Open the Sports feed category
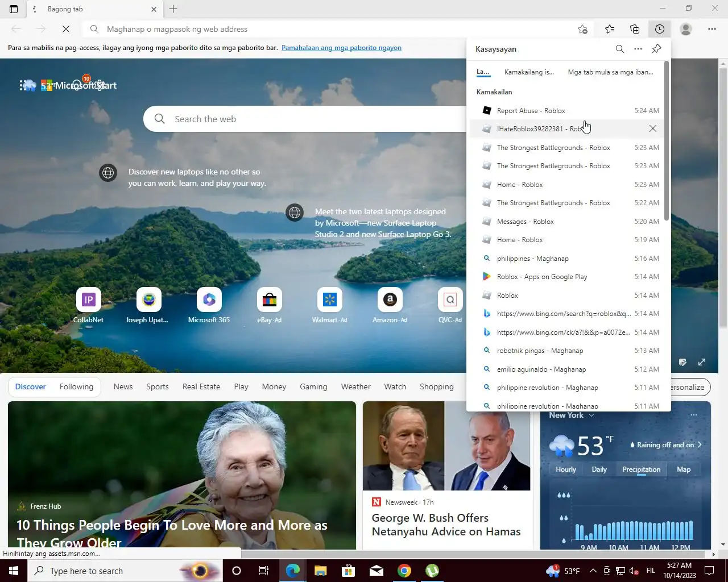This screenshot has width=728, height=582. tap(158, 387)
